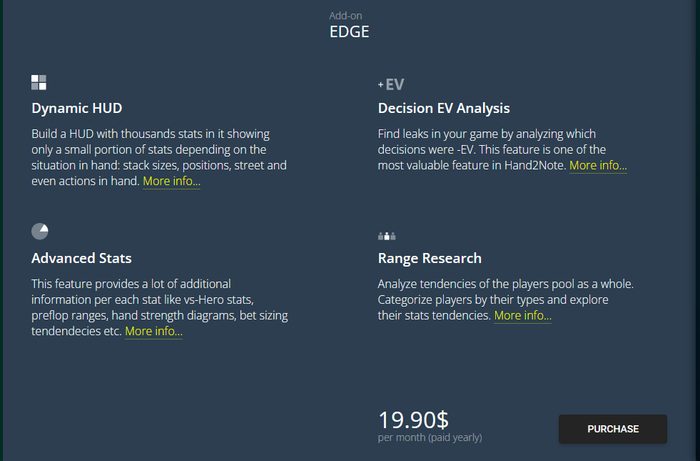
Task: Click the Dynamic HUD description paragraph
Action: tap(159, 158)
